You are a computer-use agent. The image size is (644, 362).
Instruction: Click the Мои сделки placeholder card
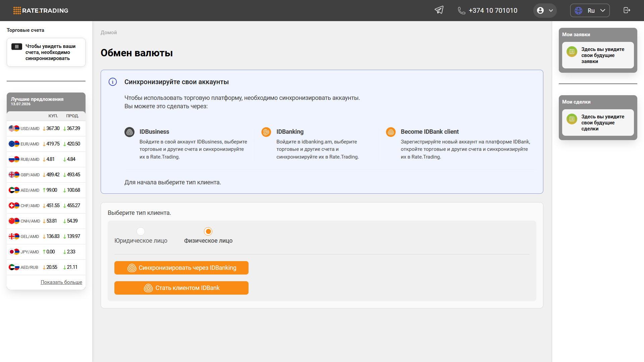click(x=598, y=122)
